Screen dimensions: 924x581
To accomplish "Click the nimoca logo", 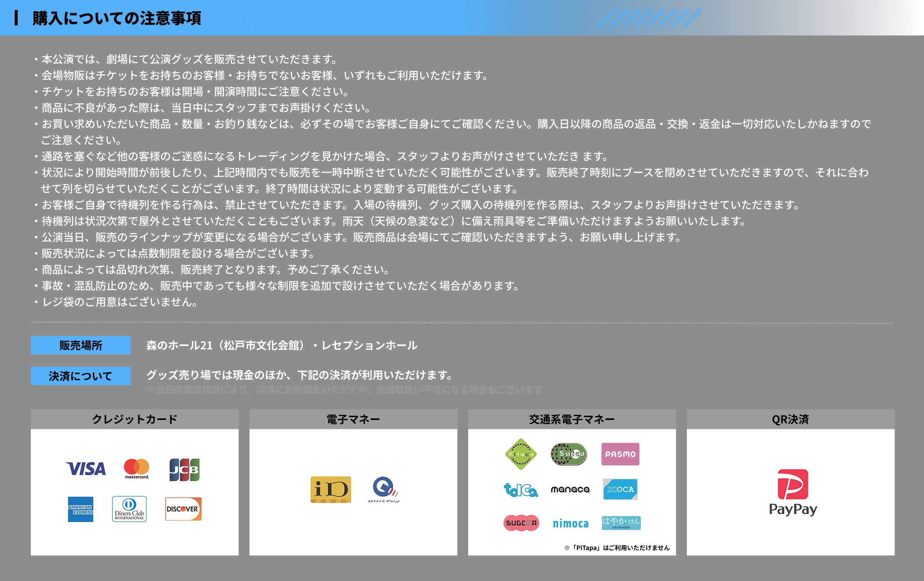I will [x=571, y=524].
